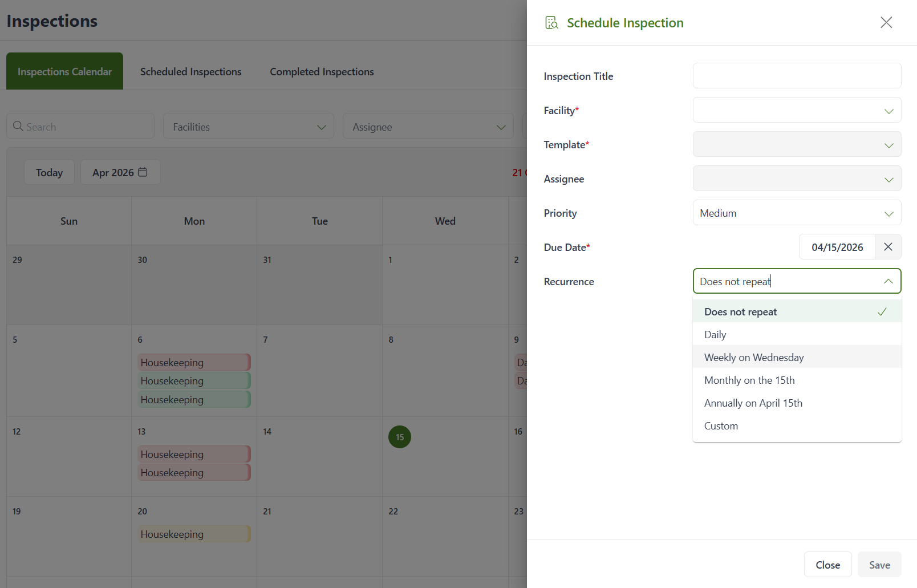This screenshot has width=917, height=588.
Task: Open the Completed Inspections tab
Action: click(x=322, y=72)
